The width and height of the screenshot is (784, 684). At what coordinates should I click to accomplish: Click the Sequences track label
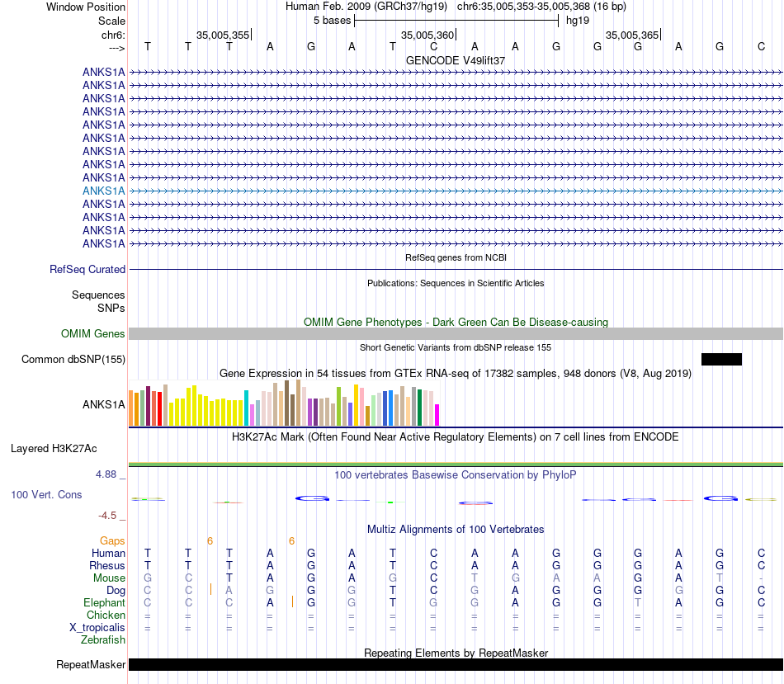pyautogui.click(x=98, y=295)
